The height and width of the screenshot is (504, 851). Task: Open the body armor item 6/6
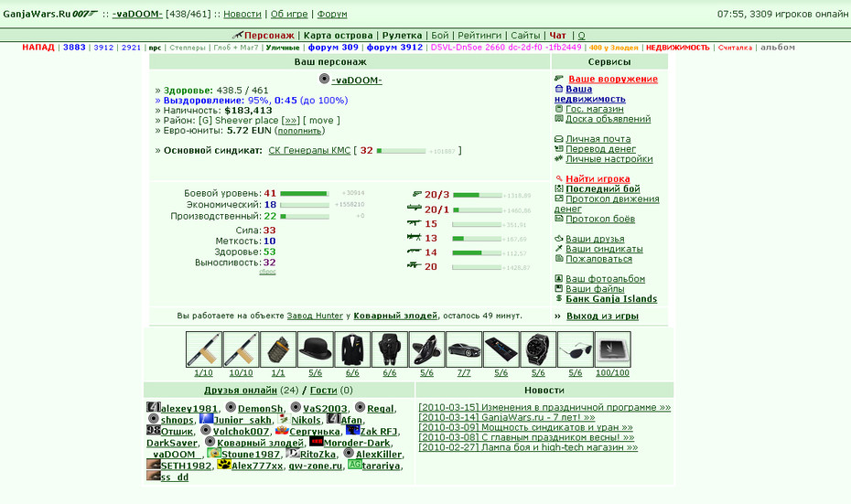click(390, 350)
